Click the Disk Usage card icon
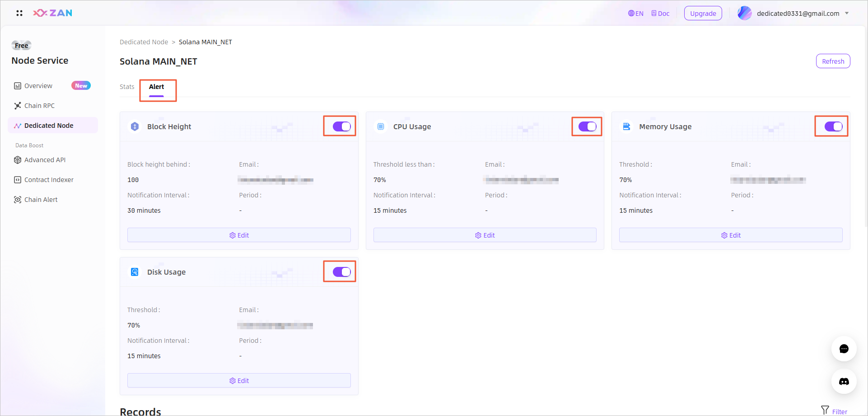The width and height of the screenshot is (868, 416). 135,272
